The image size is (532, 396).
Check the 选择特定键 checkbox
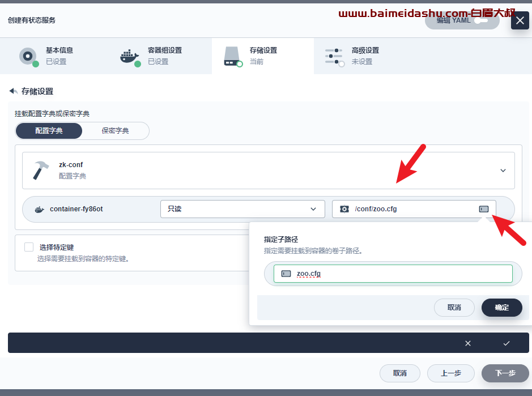29,247
